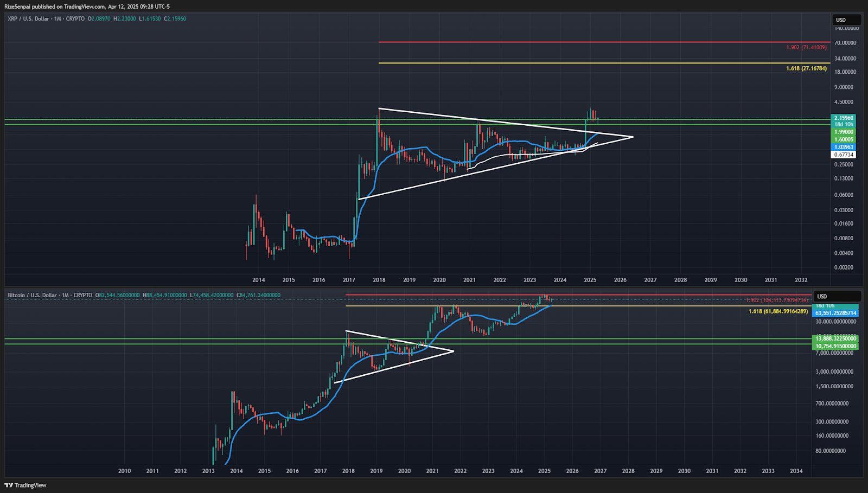
Task: Select the red 1.902 (71.41009) Fibonacci label
Action: pos(806,48)
